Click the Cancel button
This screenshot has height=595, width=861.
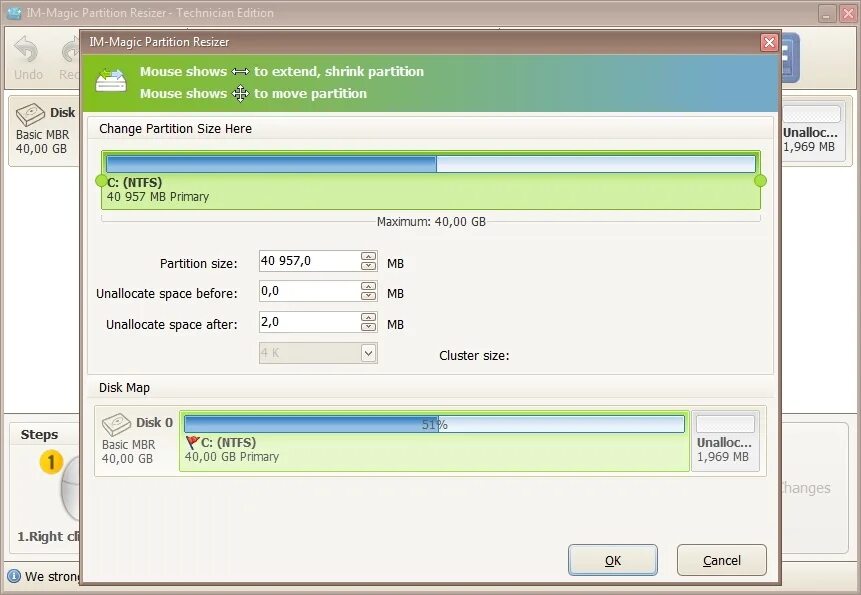(x=722, y=560)
